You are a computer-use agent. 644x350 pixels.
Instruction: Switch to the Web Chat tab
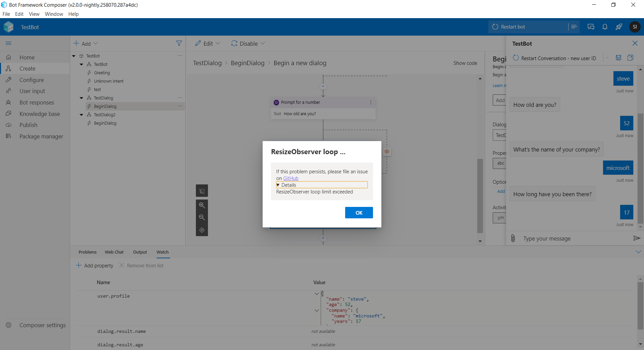click(114, 252)
